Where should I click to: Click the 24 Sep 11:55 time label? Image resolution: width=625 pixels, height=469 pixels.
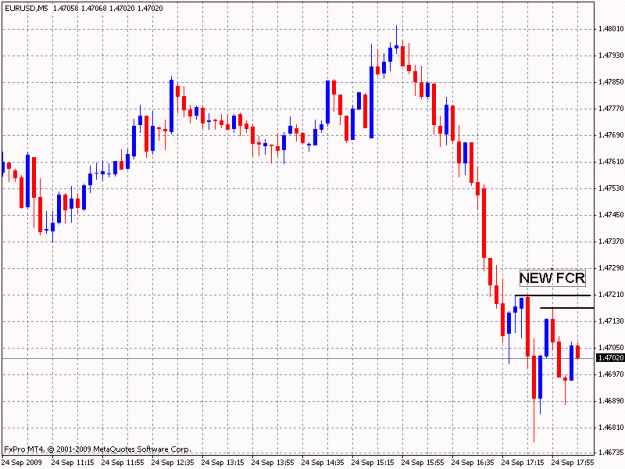pos(122,463)
